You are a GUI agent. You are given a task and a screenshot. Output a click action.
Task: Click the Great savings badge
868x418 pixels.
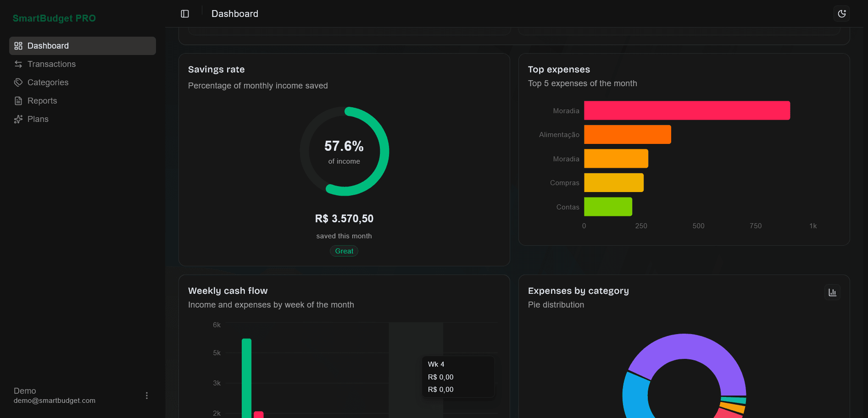click(x=344, y=251)
